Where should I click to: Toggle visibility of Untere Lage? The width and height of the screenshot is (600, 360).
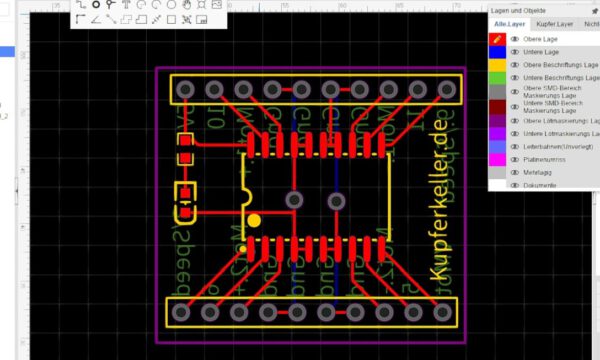tap(515, 52)
